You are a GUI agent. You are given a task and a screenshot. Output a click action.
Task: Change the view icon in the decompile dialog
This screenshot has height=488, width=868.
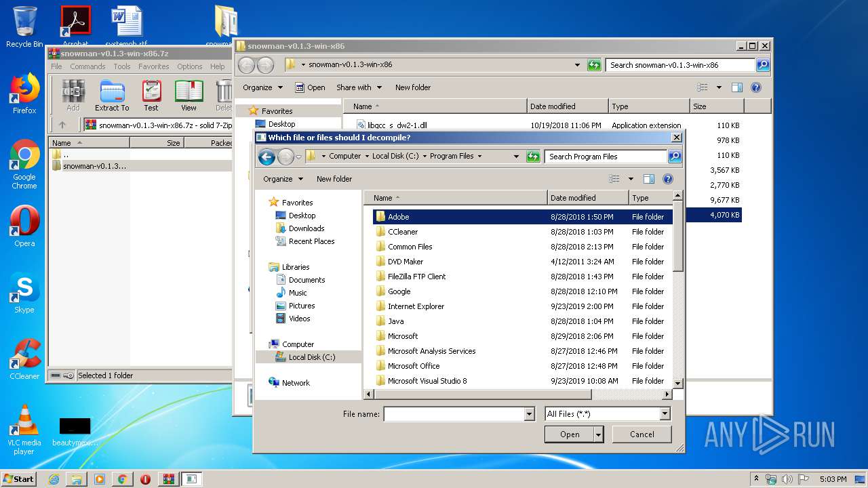[x=614, y=179]
